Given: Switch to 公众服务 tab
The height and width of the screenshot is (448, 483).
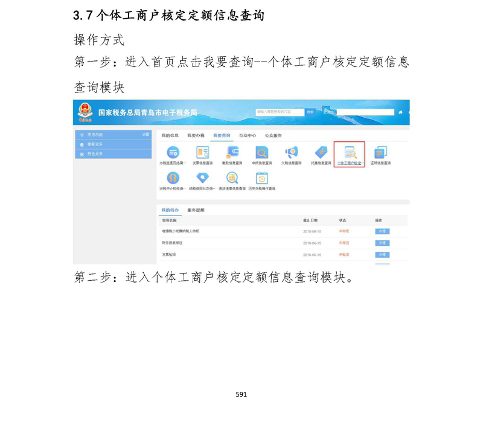Looking at the screenshot, I should 273,136.
